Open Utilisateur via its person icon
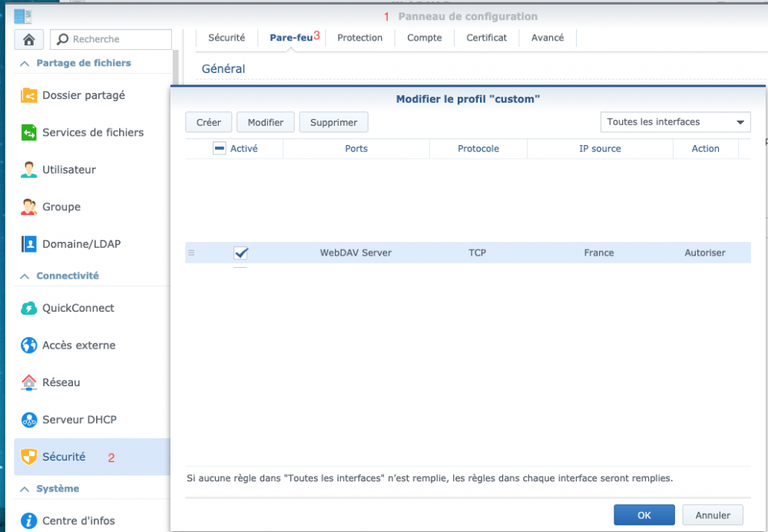 (x=29, y=170)
